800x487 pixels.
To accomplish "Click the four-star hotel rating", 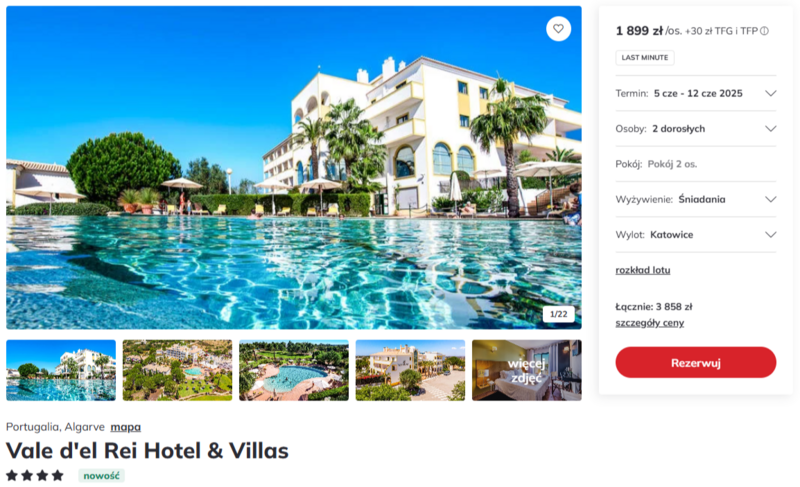I will (x=35, y=476).
